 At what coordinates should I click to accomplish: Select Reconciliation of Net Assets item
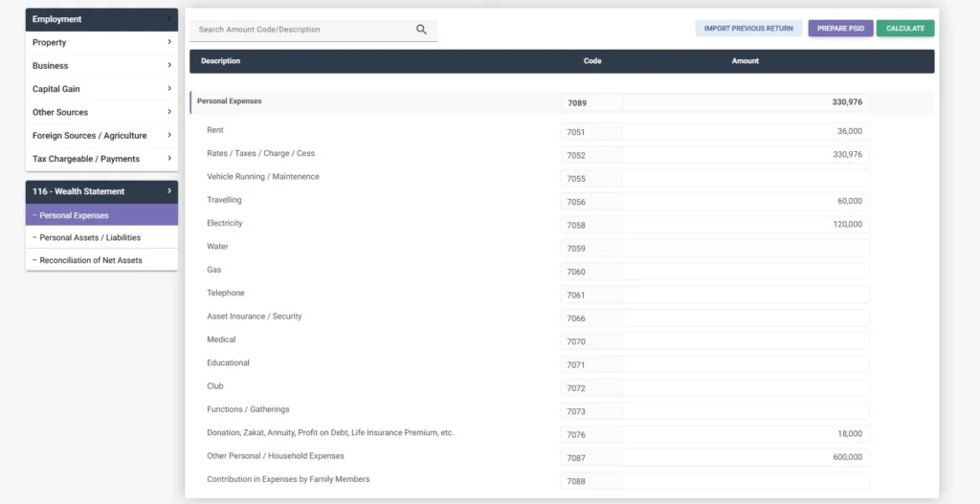[x=101, y=260]
